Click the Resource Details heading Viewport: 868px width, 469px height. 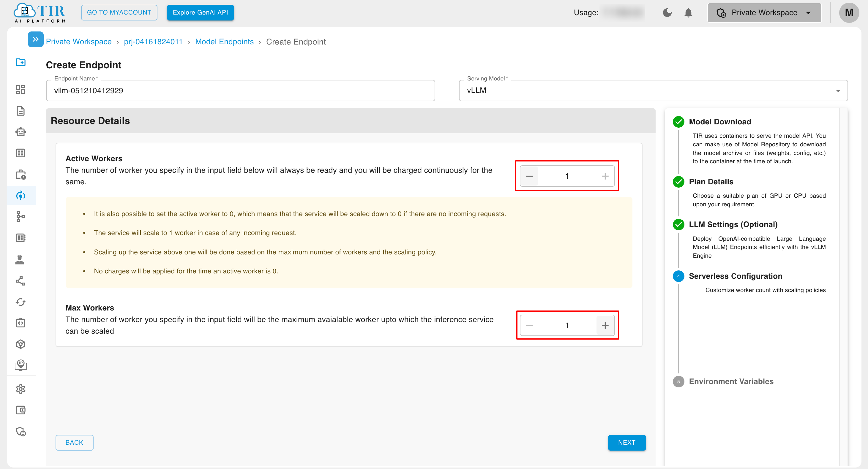tap(90, 121)
